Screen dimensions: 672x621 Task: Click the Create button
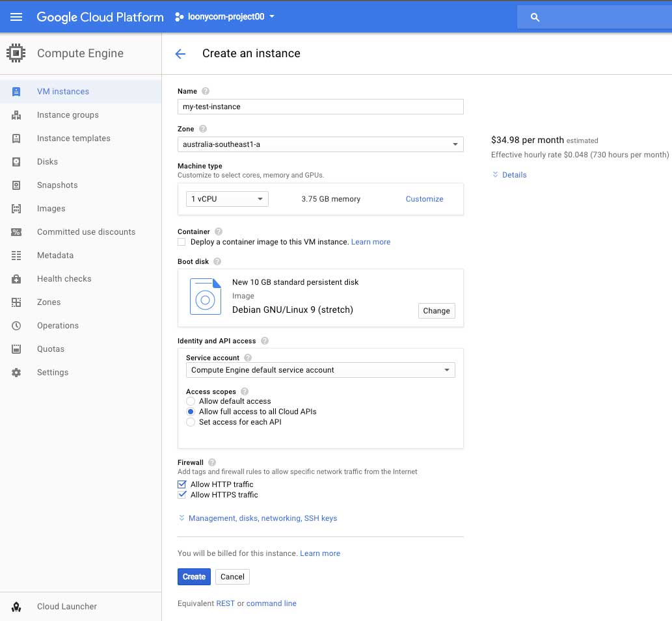coord(194,577)
